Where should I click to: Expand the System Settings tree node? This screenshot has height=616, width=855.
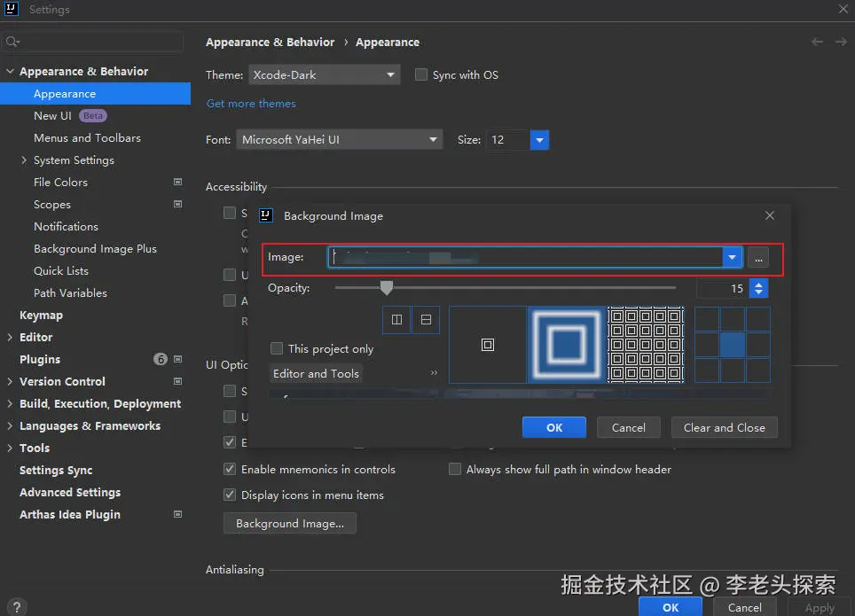[x=24, y=160]
